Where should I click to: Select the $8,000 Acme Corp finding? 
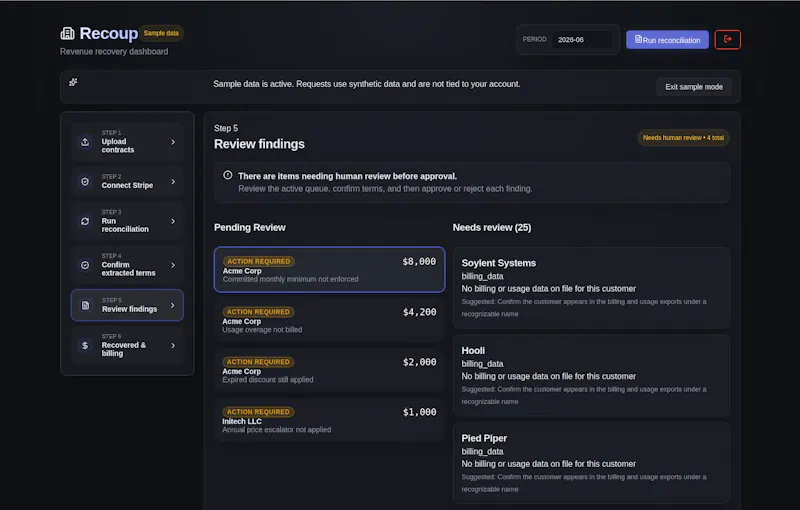[330, 269]
